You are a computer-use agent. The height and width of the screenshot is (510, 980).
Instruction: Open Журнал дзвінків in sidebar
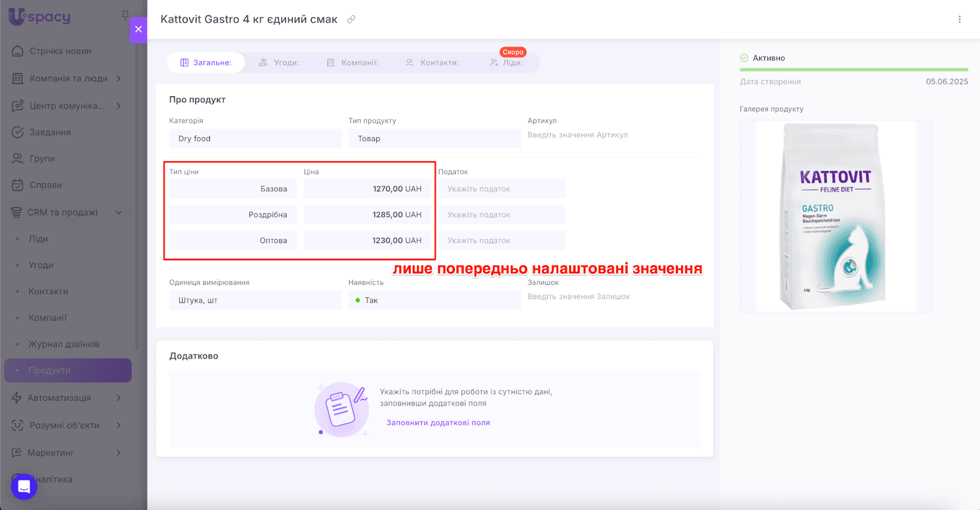[64, 344]
